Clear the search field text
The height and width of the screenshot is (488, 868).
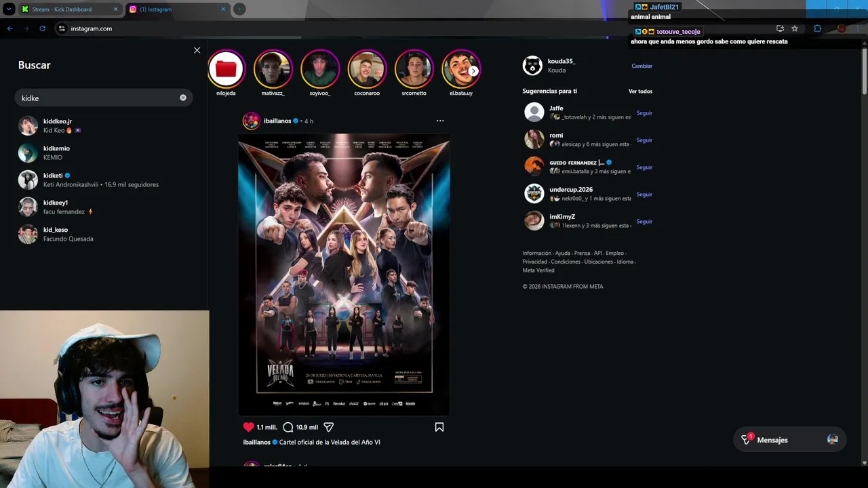click(x=182, y=98)
